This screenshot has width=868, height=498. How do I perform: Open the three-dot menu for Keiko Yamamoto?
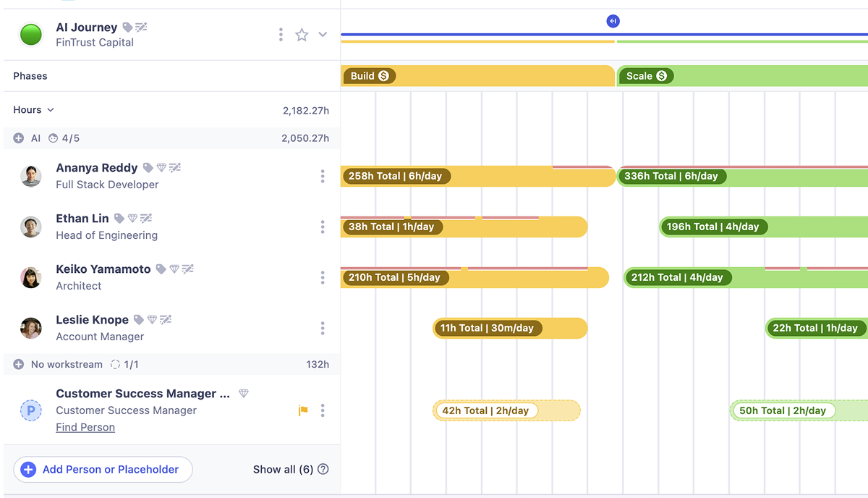coord(323,277)
